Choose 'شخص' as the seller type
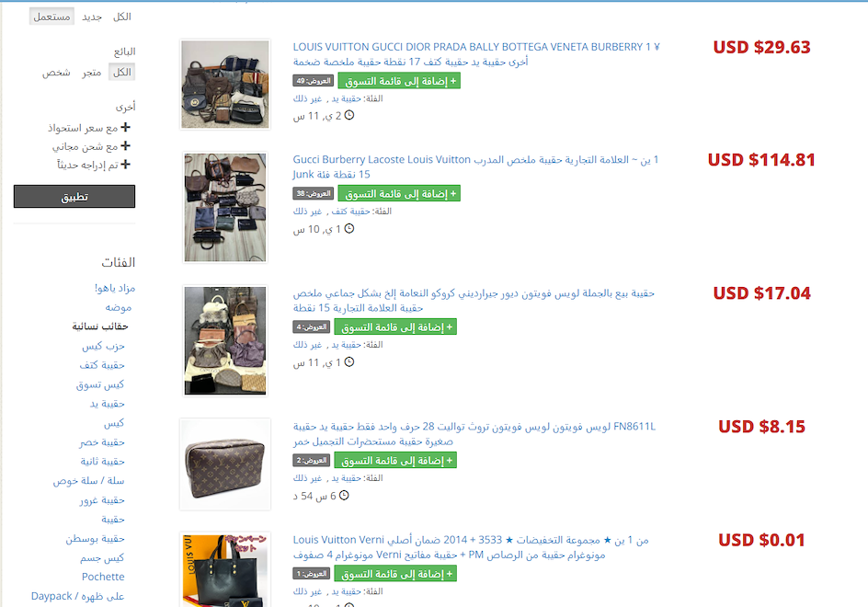868x607 pixels. tap(56, 73)
